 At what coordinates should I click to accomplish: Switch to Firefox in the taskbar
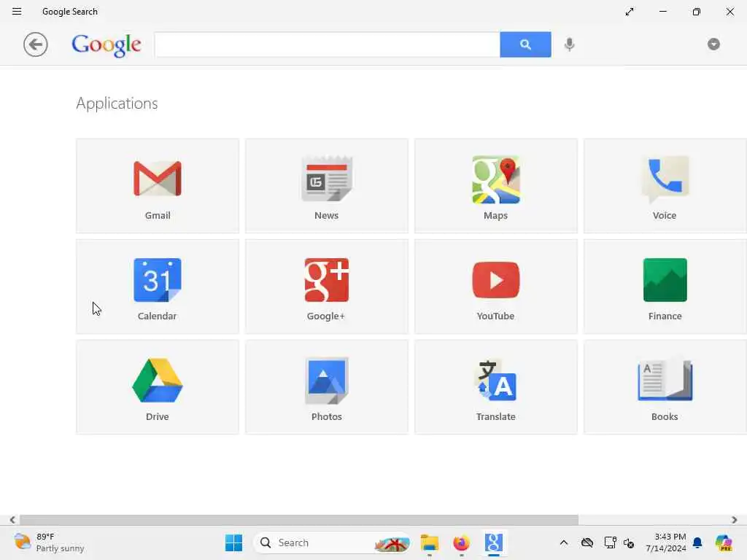461,542
